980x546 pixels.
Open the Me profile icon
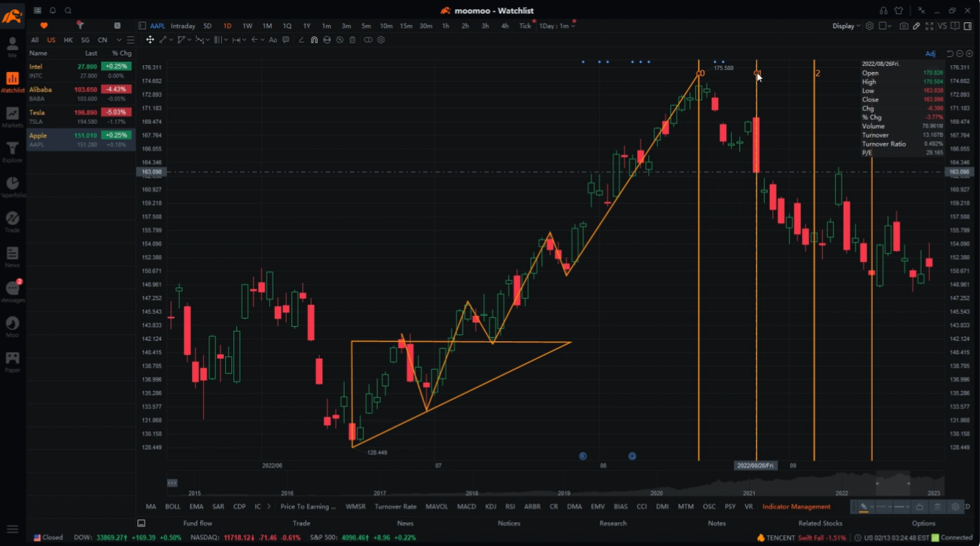point(13,46)
